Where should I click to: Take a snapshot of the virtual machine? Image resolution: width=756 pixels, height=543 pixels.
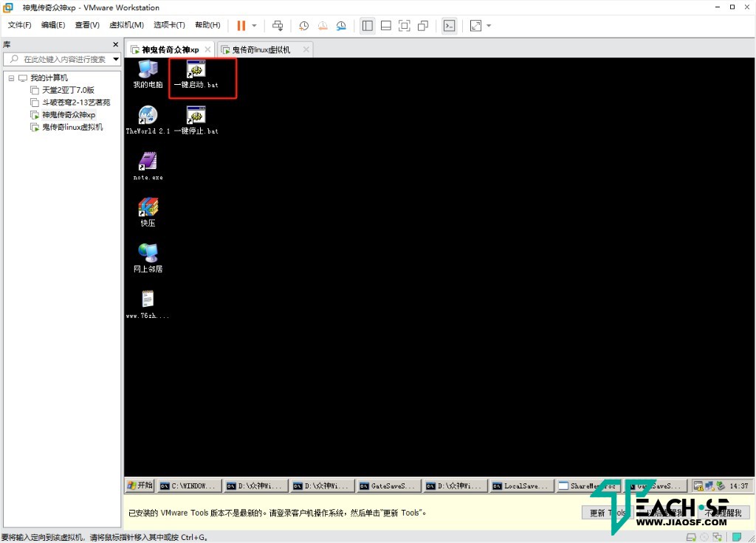coord(303,26)
